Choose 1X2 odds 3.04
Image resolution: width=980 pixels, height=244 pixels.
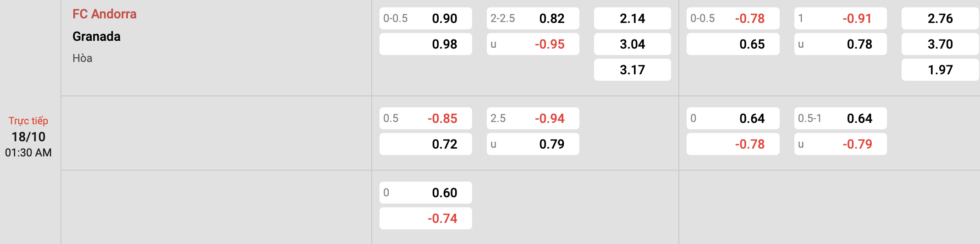[633, 44]
